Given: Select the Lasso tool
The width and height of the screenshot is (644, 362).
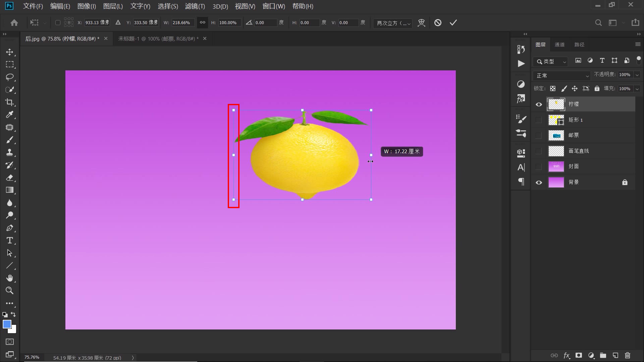Looking at the screenshot, I should pos(9,77).
